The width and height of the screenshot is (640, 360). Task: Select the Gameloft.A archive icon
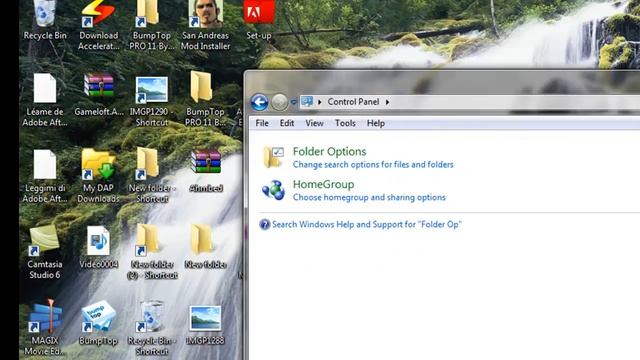(x=98, y=85)
